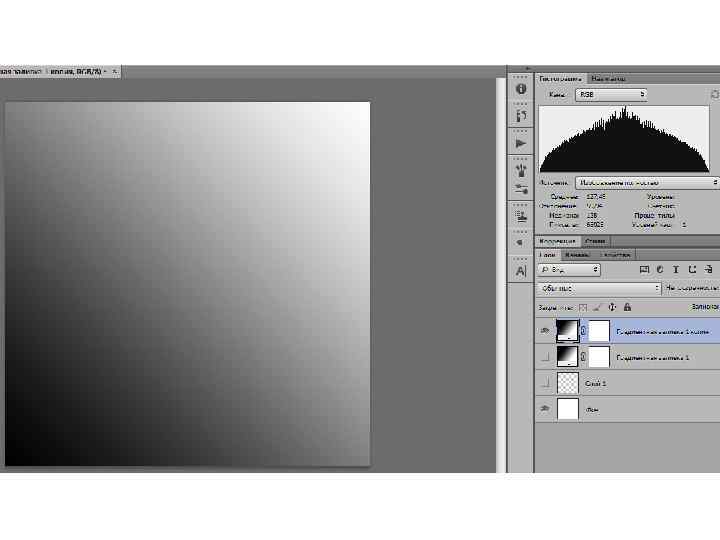Switch to the Слои tab
Screen dimensions: 720x540
click(x=547, y=255)
